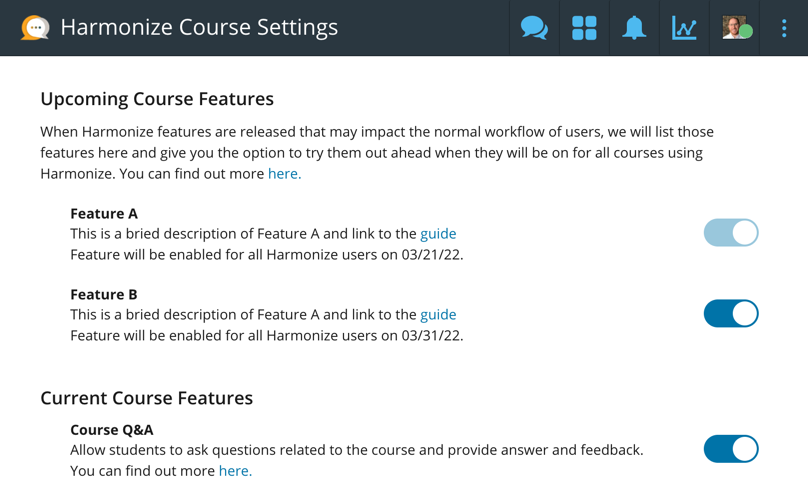The width and height of the screenshot is (808, 504).
Task: Click the Course Q&A label
Action: (112, 429)
